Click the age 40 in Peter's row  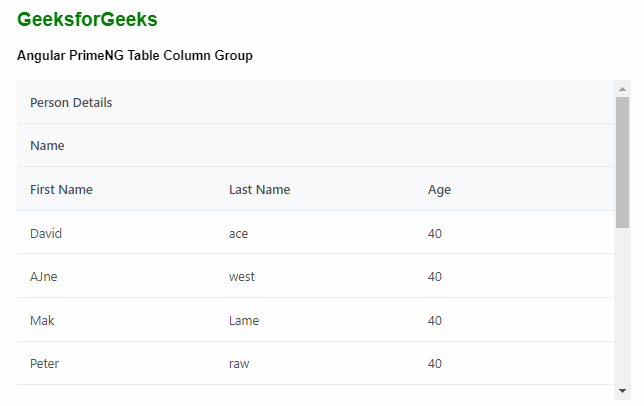click(435, 364)
